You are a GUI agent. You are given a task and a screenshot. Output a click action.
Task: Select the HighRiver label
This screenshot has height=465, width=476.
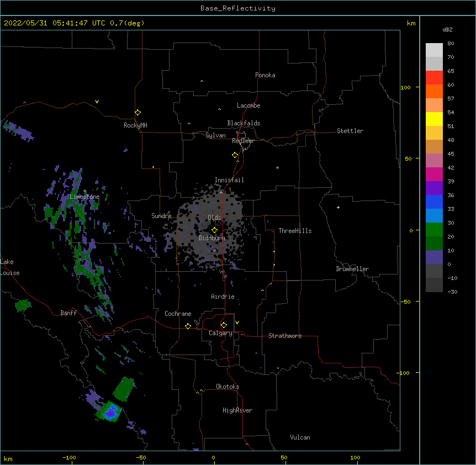coord(237,410)
